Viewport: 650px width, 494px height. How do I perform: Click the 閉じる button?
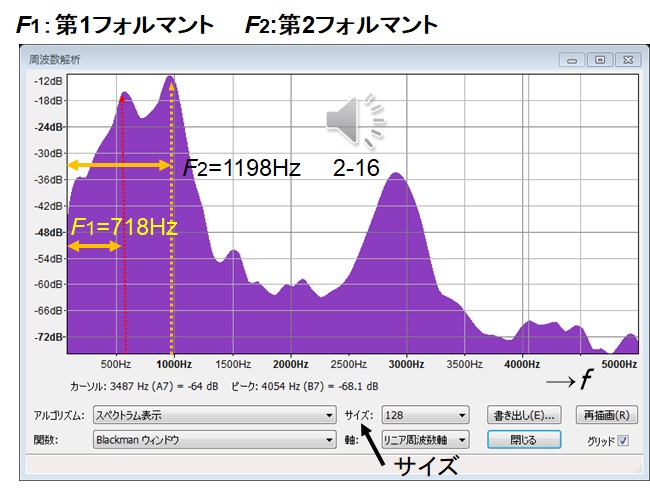tap(519, 439)
